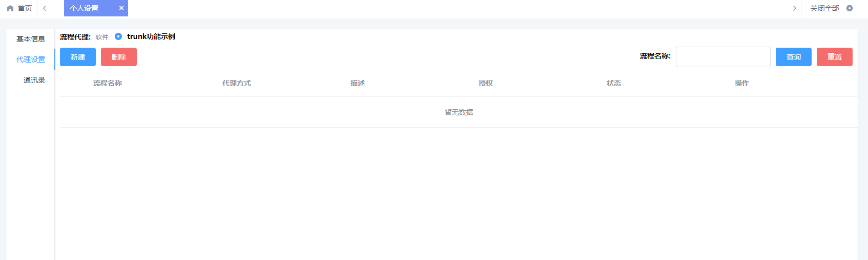
Task: Click the circle icon beside 关闭全部
Action: pyautogui.click(x=850, y=8)
